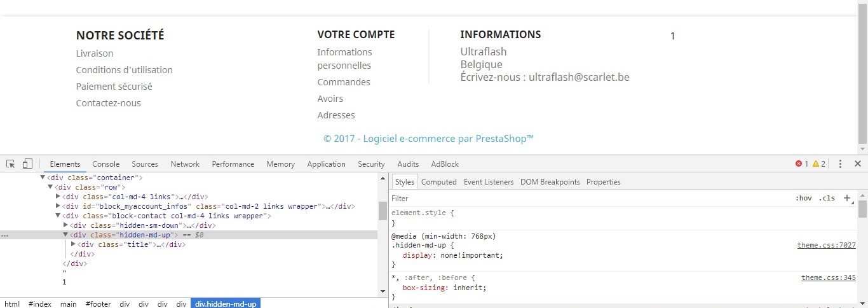Expand the block_myaccount_infos div node
Screen dimensions: 868x308
coord(58,206)
